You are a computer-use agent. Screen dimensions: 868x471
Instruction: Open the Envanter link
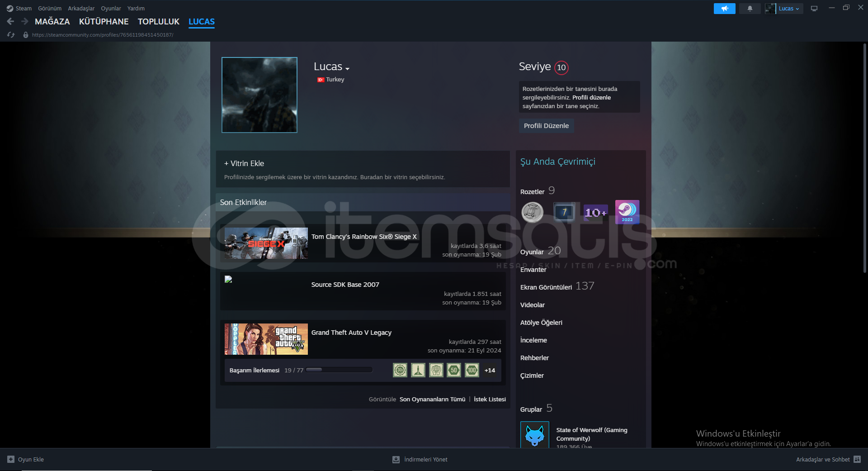(x=533, y=270)
